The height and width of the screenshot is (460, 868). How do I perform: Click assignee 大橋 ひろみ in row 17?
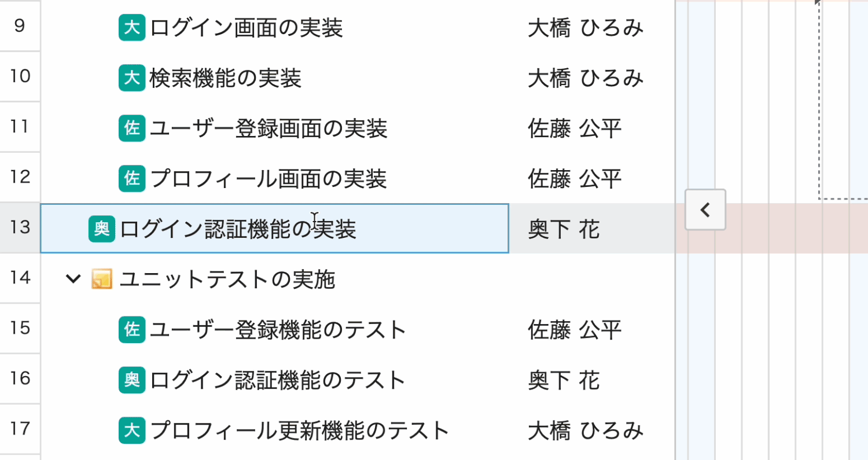point(585,430)
